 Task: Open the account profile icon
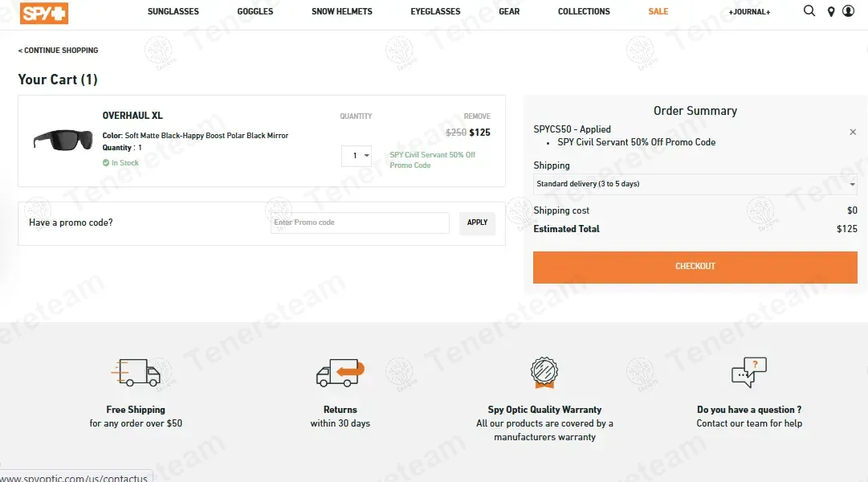(848, 11)
